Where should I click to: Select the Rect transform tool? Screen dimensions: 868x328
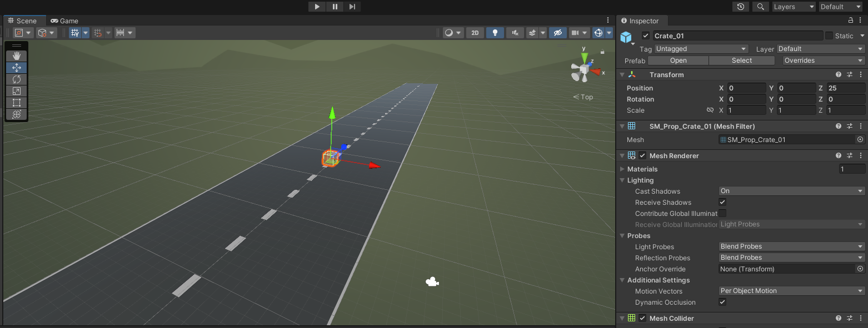pyautogui.click(x=17, y=103)
